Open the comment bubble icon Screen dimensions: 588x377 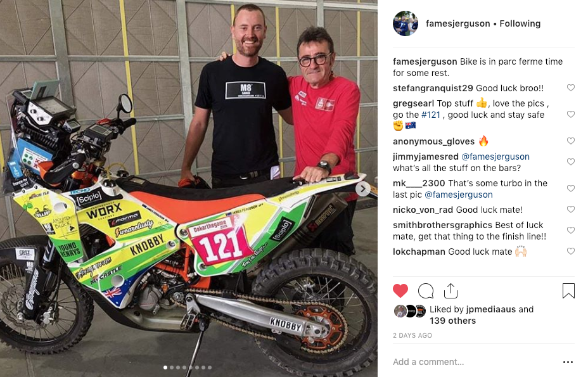tap(426, 291)
